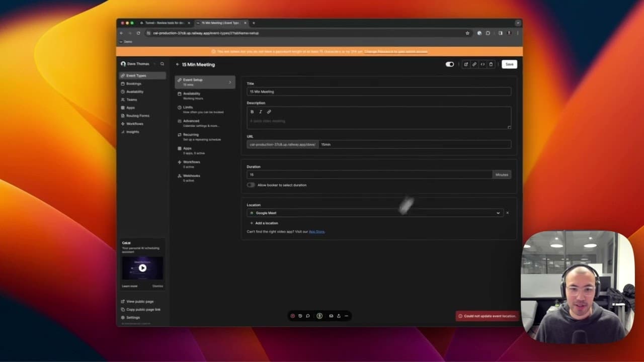
Task: Open the browser three-dot menu
Action: [518, 33]
